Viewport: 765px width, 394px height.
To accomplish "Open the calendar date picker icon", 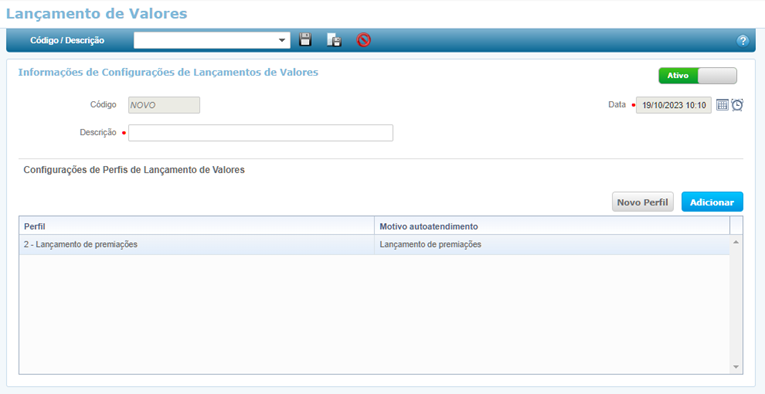I will (x=722, y=105).
